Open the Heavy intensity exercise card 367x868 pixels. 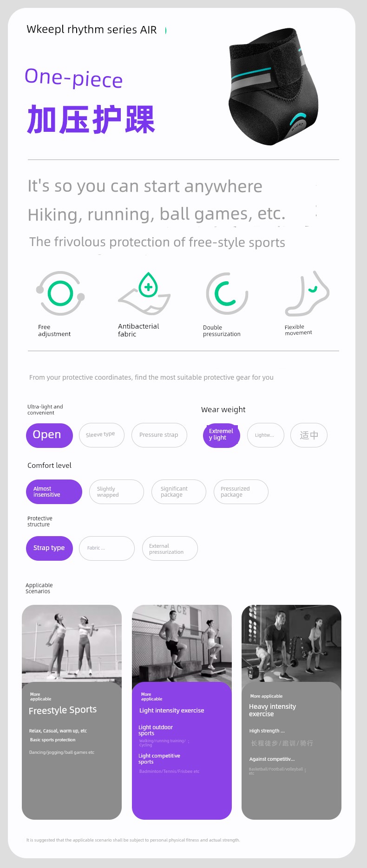[x=291, y=712]
